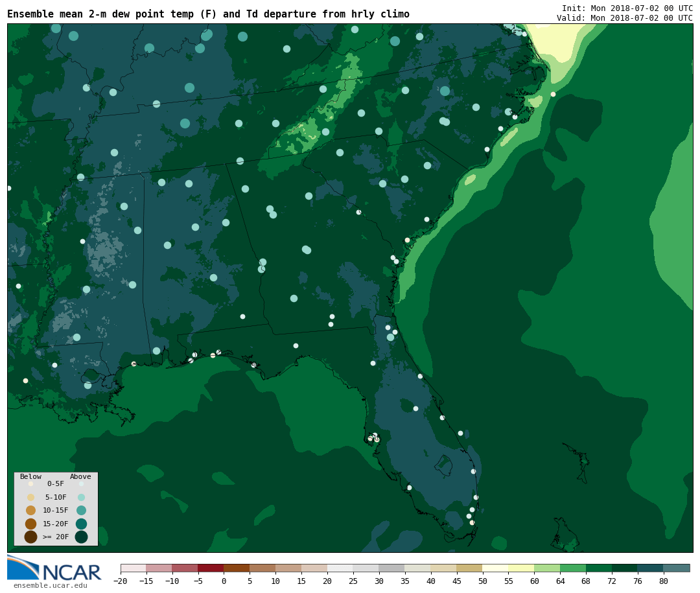Click the '5-10F' legend label
700x593 pixels.
[x=56, y=498]
